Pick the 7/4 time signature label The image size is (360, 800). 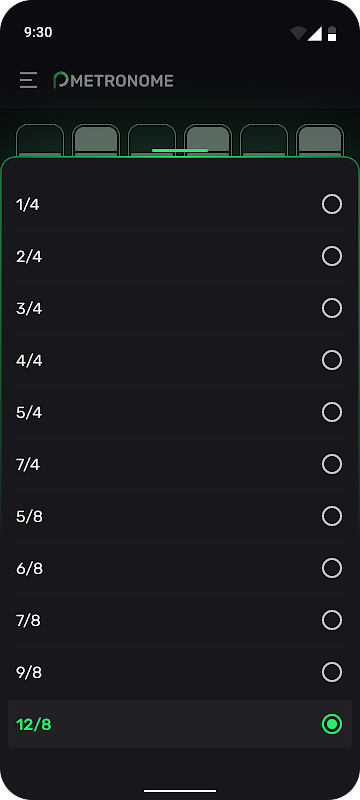(28, 464)
